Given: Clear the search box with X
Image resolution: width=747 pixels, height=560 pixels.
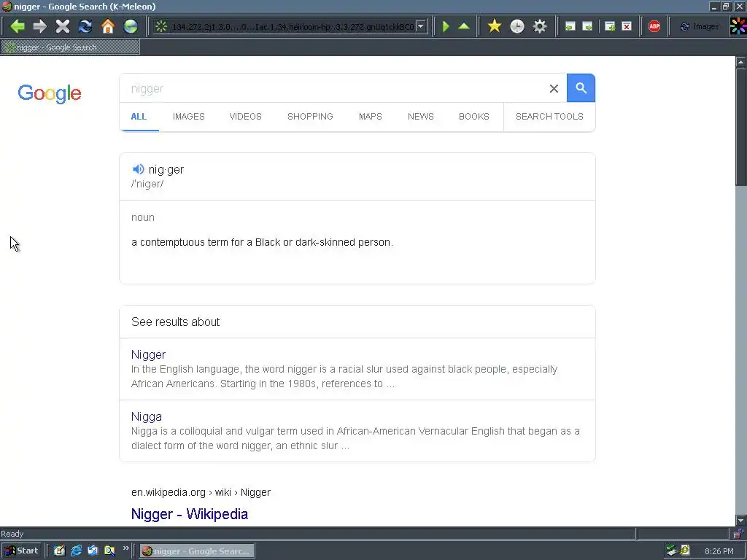Looking at the screenshot, I should click(x=554, y=88).
